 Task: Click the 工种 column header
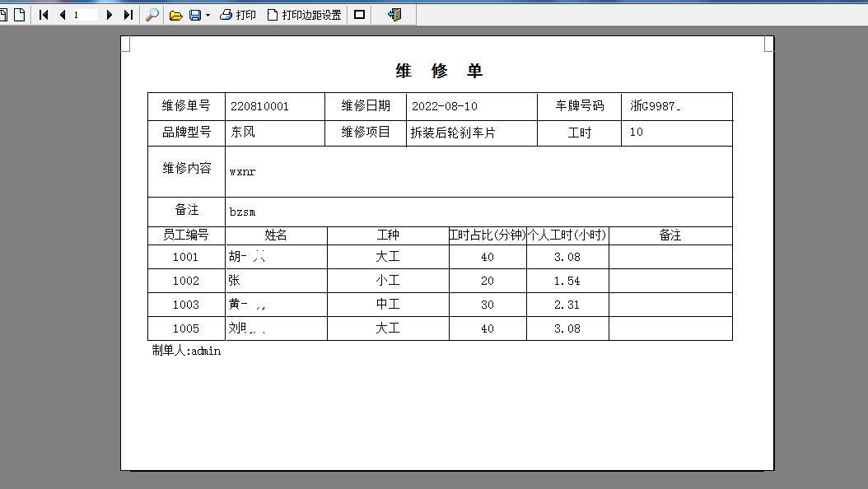[388, 235]
